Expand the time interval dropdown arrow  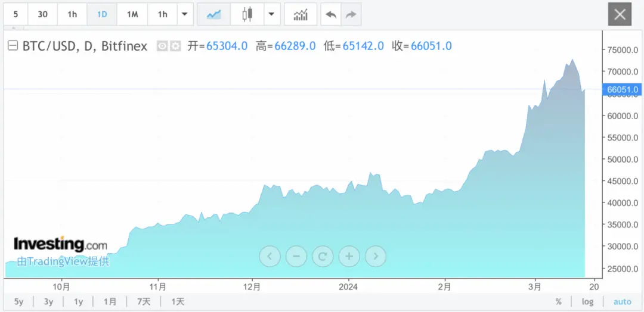click(x=184, y=14)
